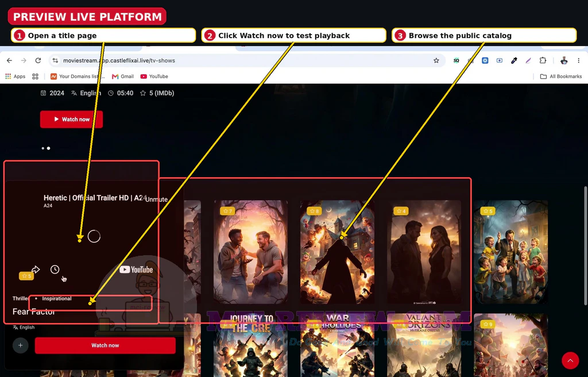Viewport: 588px width, 377px height.
Task: Open the Chrome three-dot menu
Action: tap(579, 60)
